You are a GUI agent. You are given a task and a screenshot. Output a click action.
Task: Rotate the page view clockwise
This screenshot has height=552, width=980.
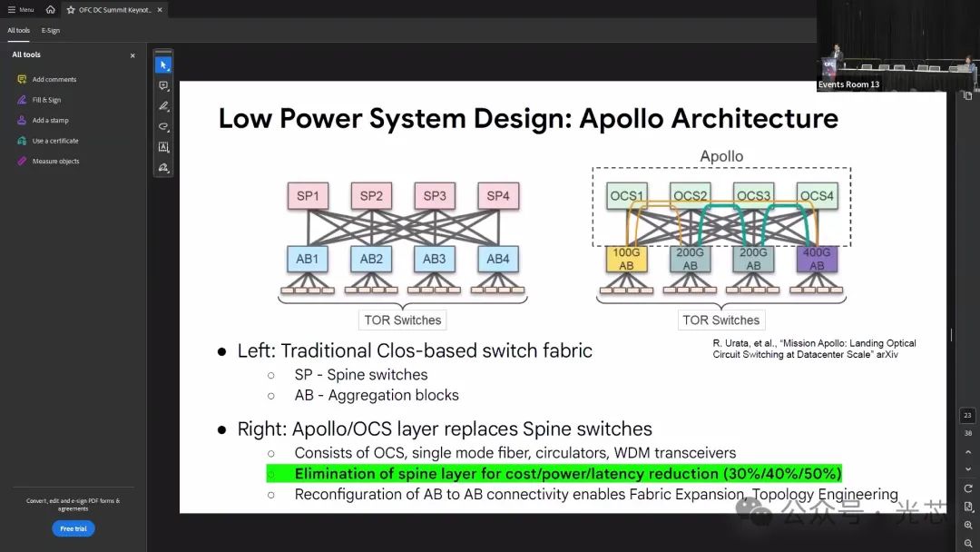[968, 488]
